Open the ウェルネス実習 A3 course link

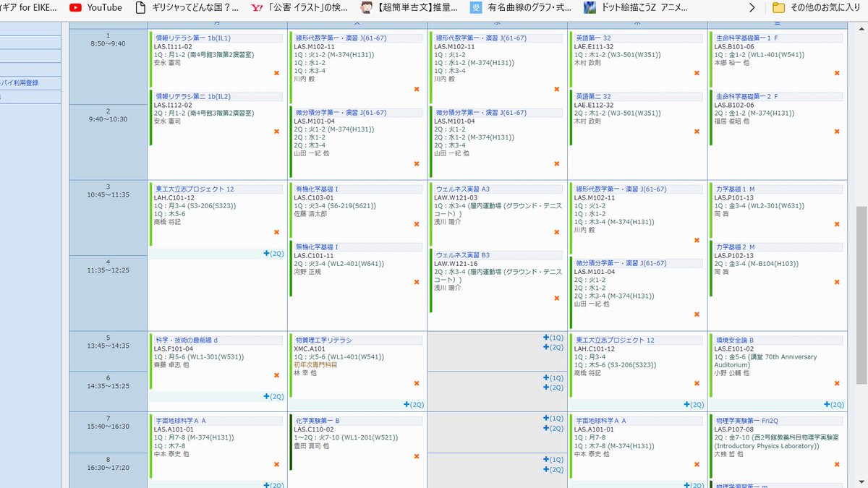[x=463, y=189]
